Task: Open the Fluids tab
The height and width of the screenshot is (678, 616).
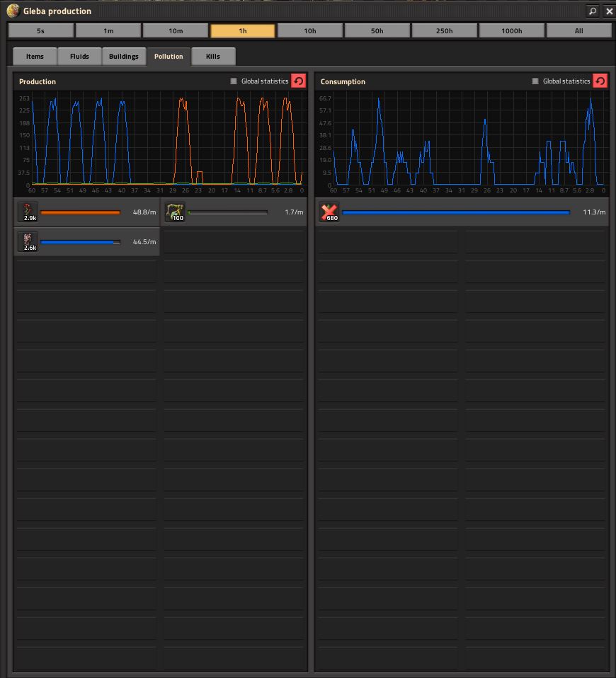Action: 79,57
